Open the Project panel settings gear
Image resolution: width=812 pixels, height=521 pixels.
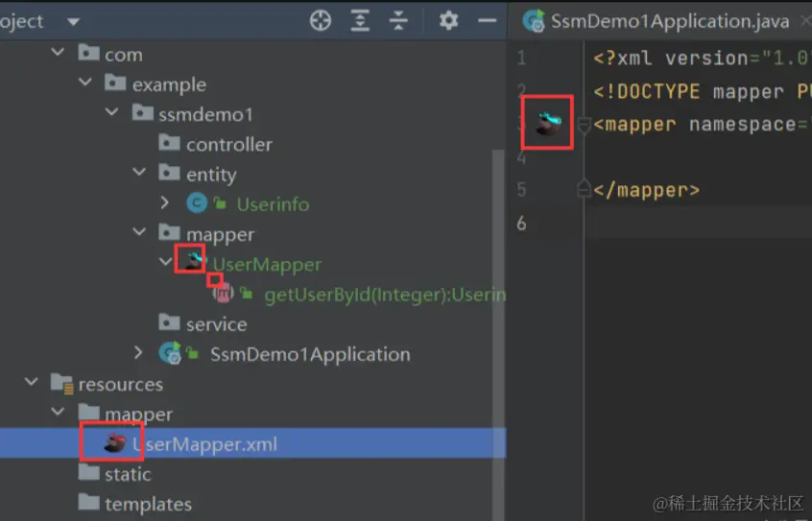point(448,21)
